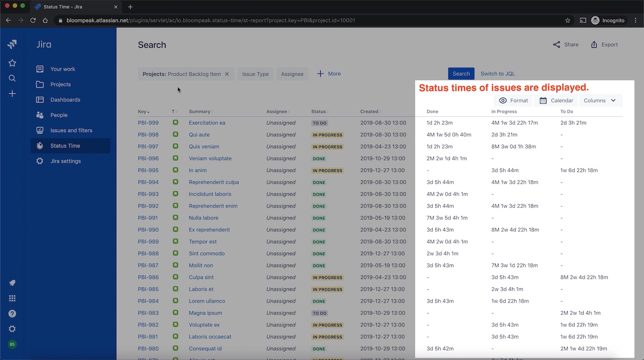This screenshot has height=360, width=644.
Task: Toggle the Format eye button
Action: (x=513, y=101)
